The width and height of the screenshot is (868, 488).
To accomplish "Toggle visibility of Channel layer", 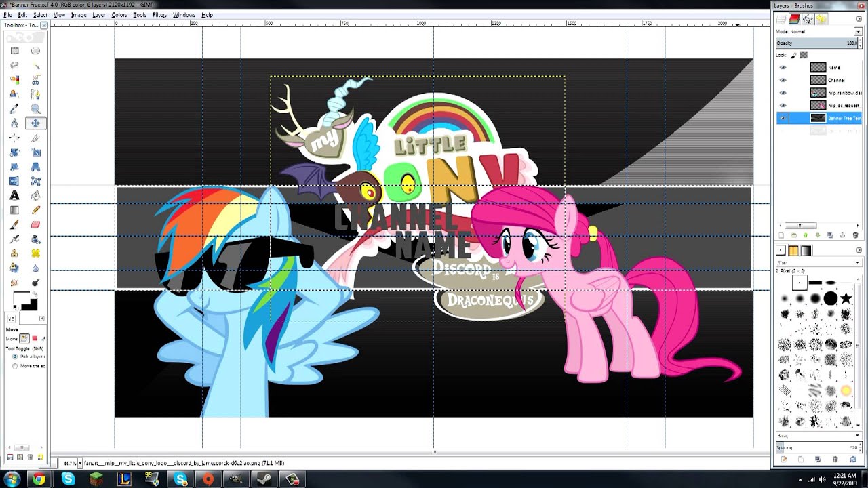I will [783, 80].
